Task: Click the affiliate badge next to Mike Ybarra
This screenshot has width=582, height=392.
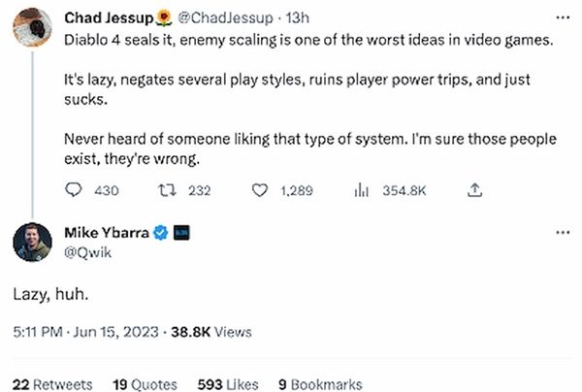Action: tap(181, 233)
